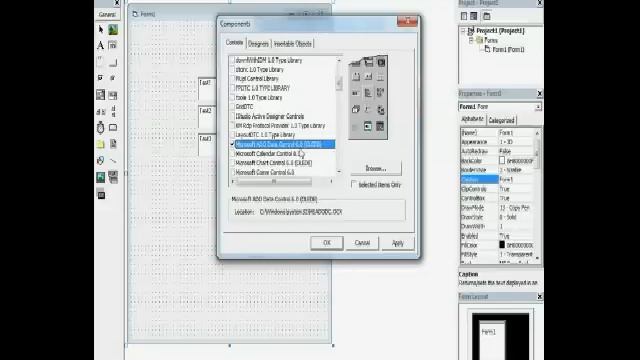Select the PictureBox tool in the toolbox
Viewport: 640px width, 360px height.
pyautogui.click(x=113, y=29)
